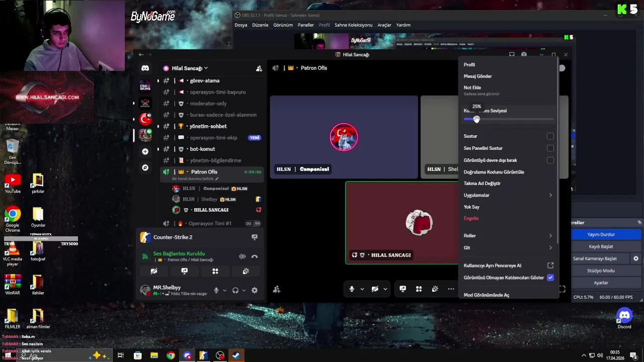The image size is (644, 362).
Task: Share your screen from call control bar
Action: [403, 289]
